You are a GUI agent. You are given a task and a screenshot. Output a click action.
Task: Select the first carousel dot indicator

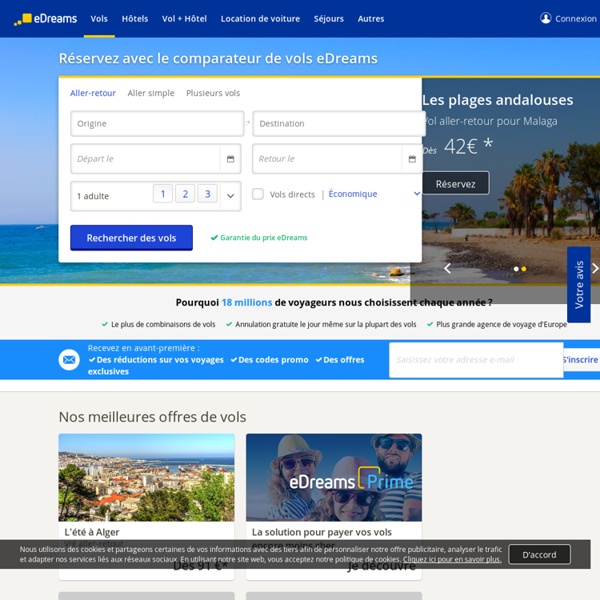pyautogui.click(x=516, y=269)
